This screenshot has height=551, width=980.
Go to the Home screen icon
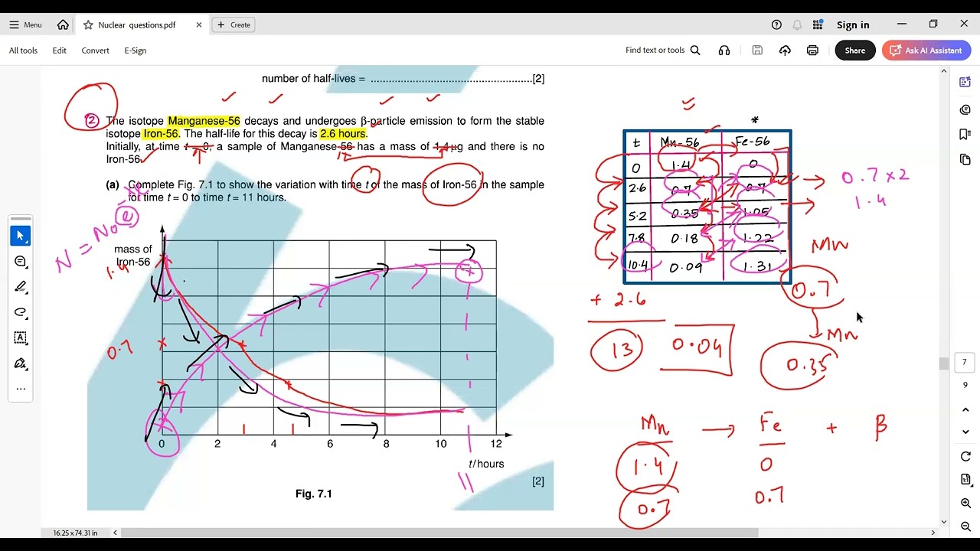pos(63,24)
